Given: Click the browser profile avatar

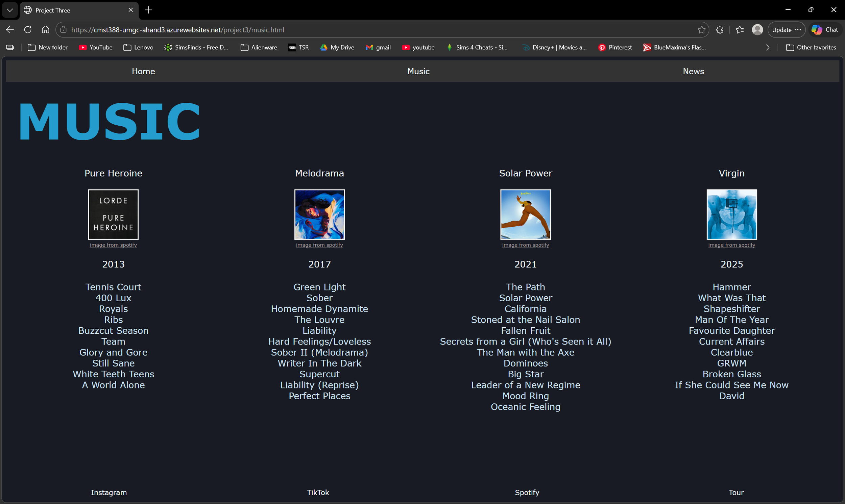Looking at the screenshot, I should 757,29.
